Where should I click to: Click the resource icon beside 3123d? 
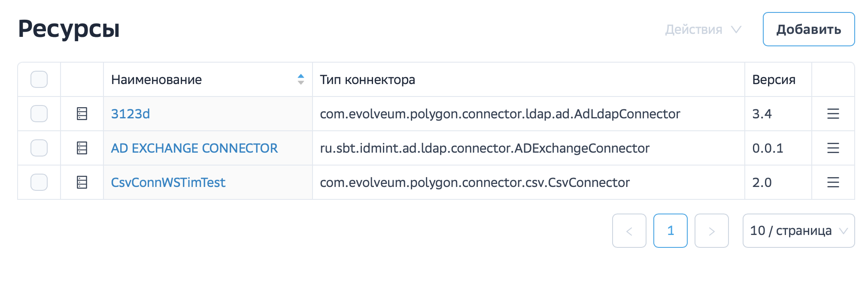click(x=82, y=114)
